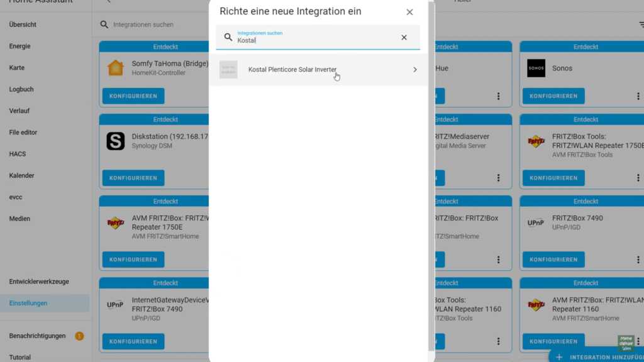This screenshot has width=644, height=362.
Task: Close the new integration dialog
Action: click(x=409, y=12)
